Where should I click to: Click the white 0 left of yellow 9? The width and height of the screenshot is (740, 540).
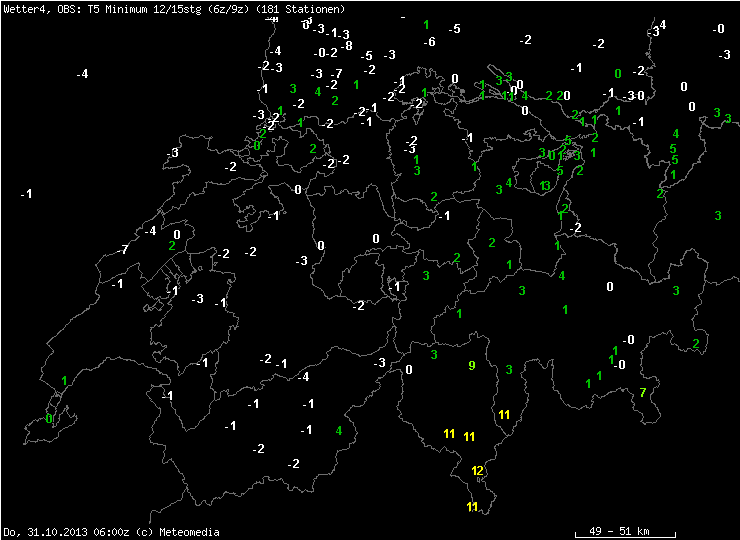coord(409,370)
